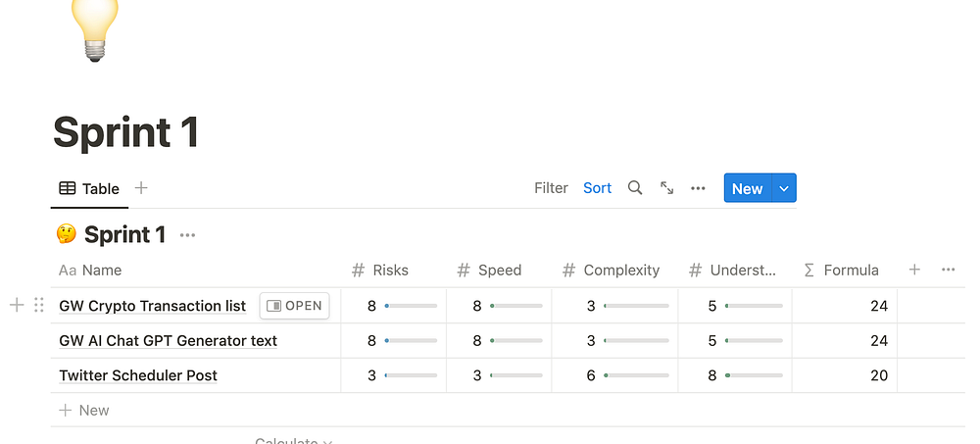Open the Sprint 1 group options dots
This screenshot has width=980, height=444.
[187, 235]
